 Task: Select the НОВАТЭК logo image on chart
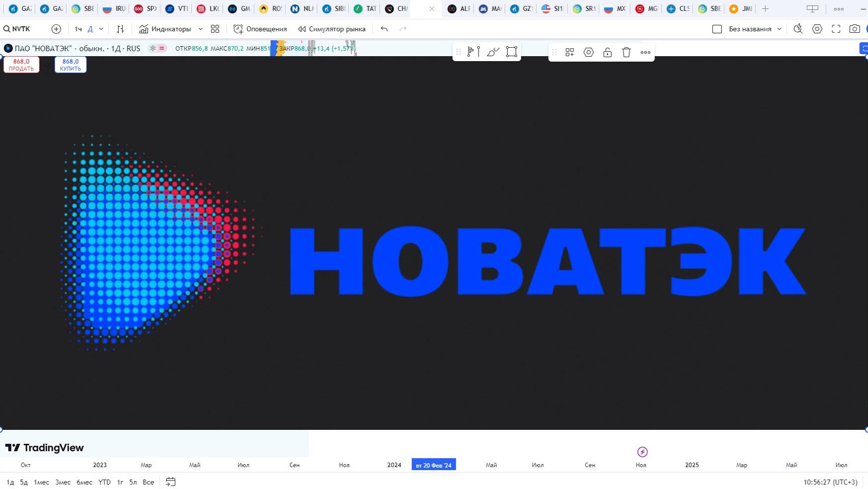tap(434, 243)
